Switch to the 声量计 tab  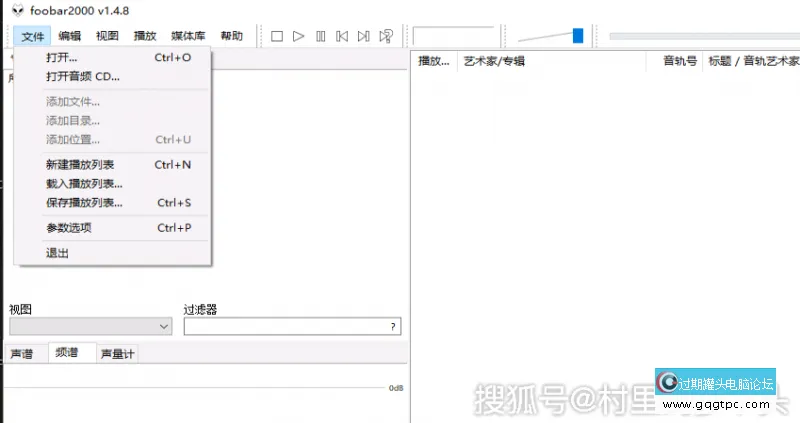117,354
